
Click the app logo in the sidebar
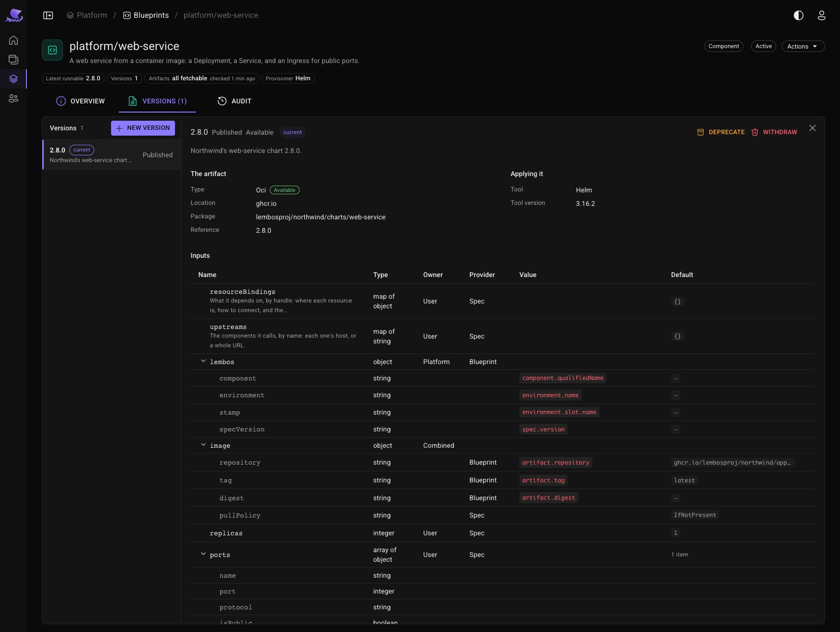[14, 15]
